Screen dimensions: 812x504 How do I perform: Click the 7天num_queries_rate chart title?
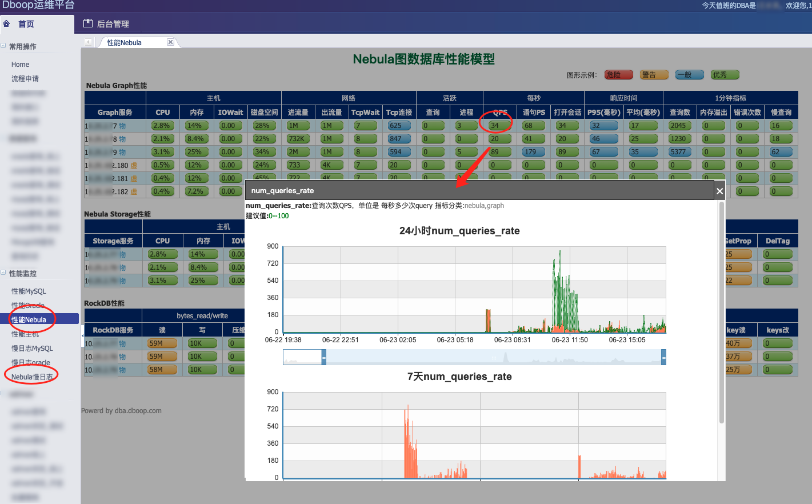pos(459,377)
